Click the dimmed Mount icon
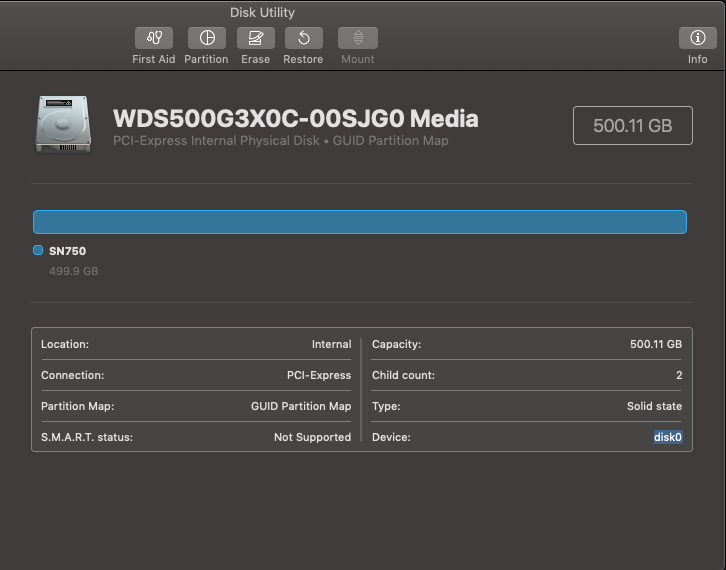The image size is (726, 570). pyautogui.click(x=357, y=38)
